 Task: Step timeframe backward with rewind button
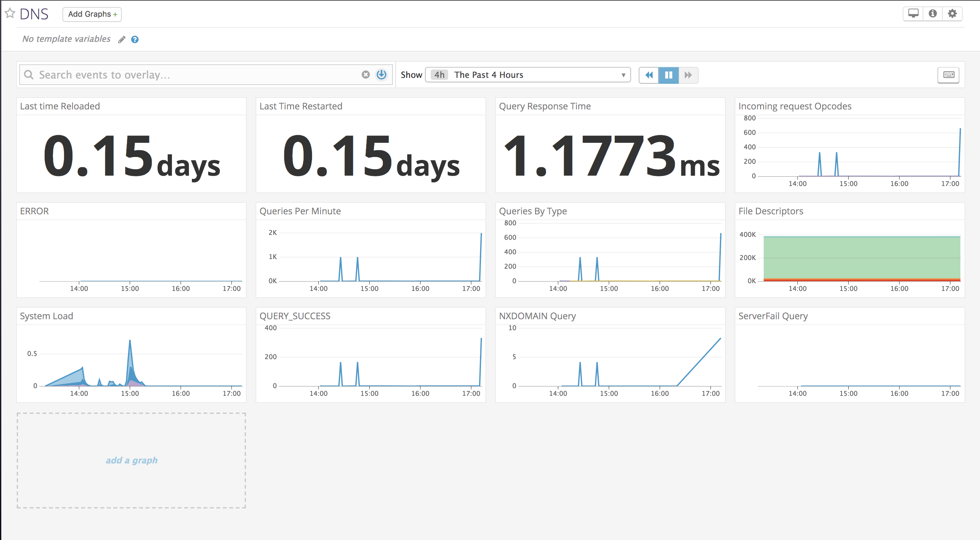pos(649,75)
